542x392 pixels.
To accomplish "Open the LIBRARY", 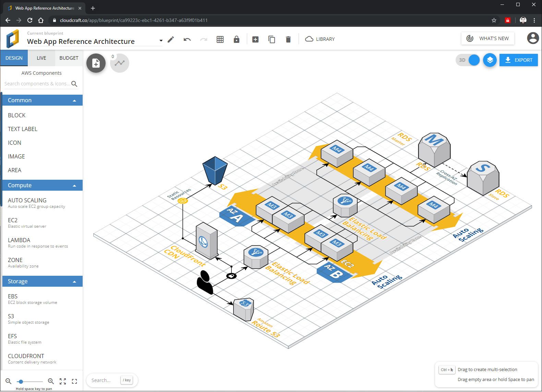I will coord(320,39).
